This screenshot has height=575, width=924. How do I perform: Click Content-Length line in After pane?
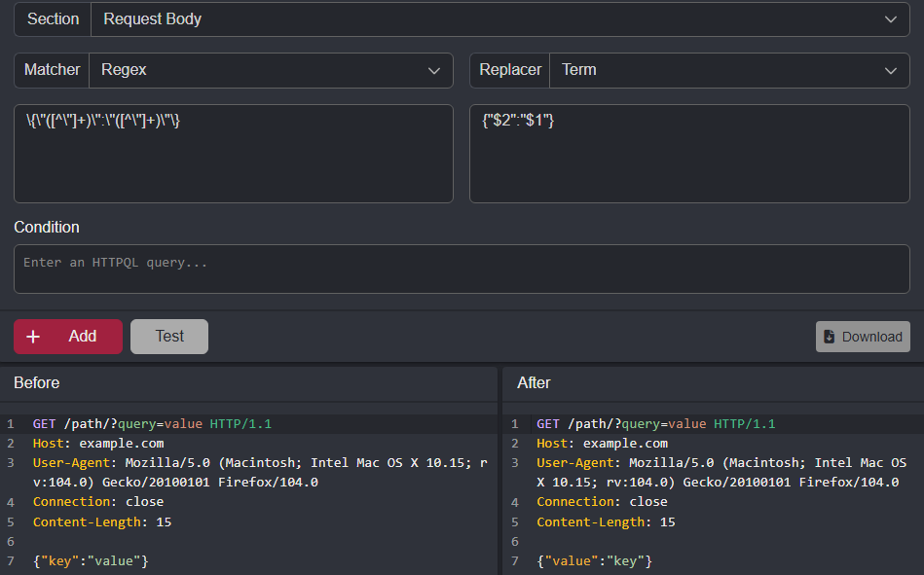point(606,522)
